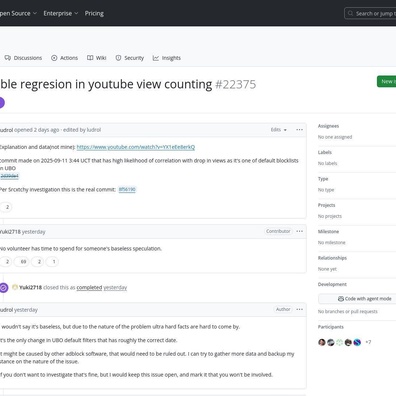Open options menu on ludrol's Author comment

click(x=299, y=309)
